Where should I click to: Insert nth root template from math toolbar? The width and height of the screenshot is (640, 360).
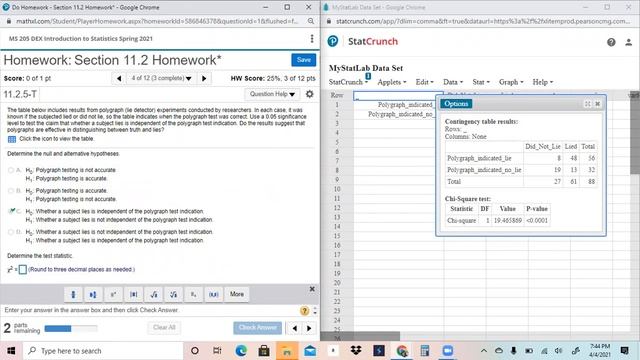pos(173,294)
